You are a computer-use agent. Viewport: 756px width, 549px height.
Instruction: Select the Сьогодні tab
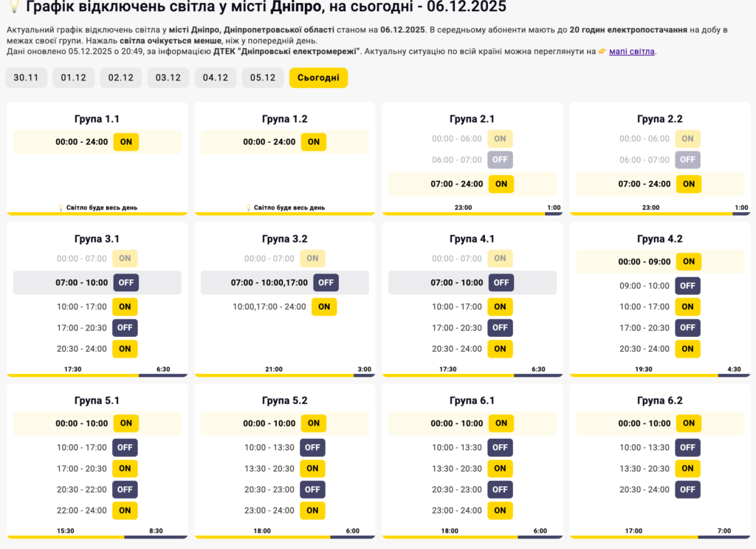(x=318, y=78)
